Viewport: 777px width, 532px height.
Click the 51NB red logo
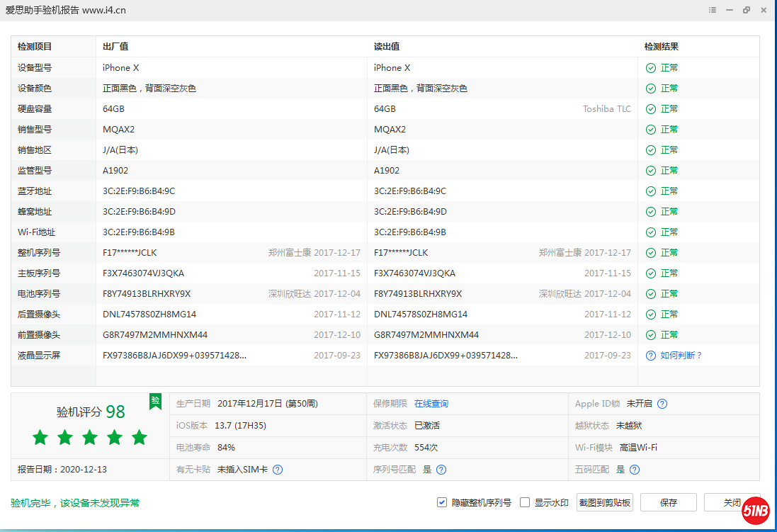(x=756, y=511)
